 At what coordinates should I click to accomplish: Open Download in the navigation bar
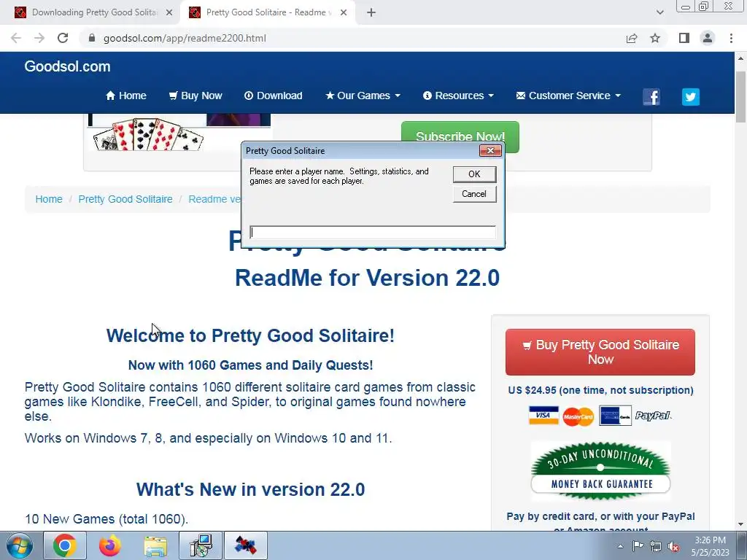click(274, 96)
